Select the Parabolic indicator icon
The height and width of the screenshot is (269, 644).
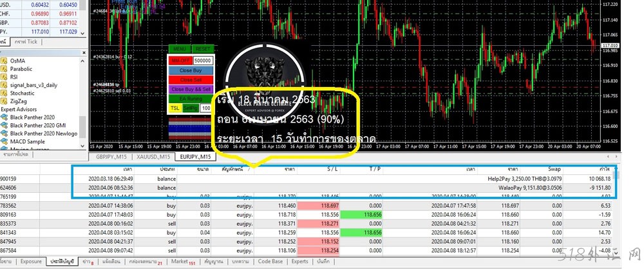pyautogui.click(x=4, y=68)
